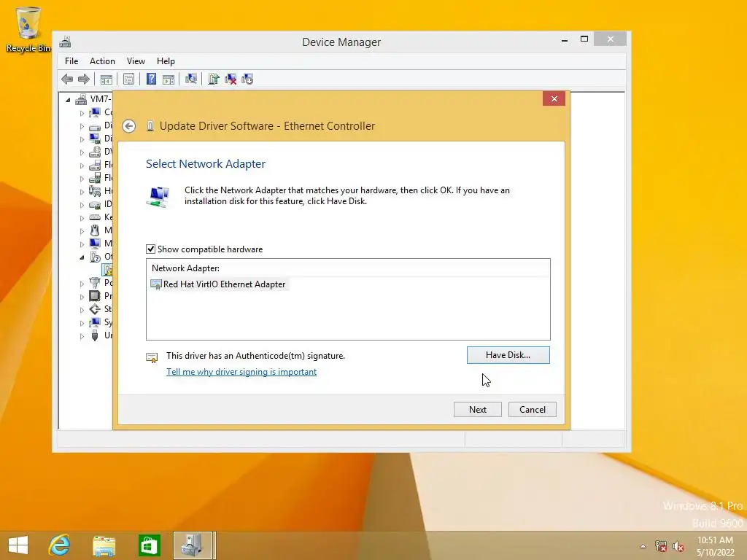
Task: Open the Help menu
Action: click(x=166, y=61)
